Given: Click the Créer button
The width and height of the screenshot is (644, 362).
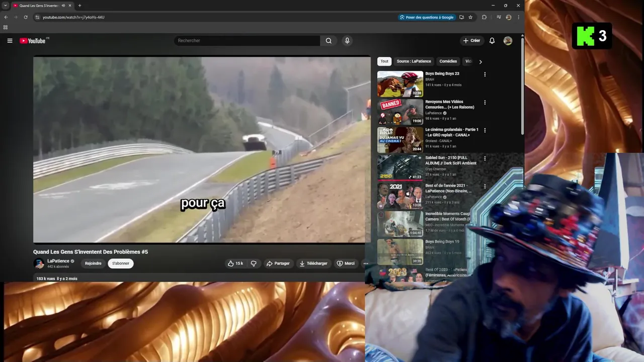Looking at the screenshot, I should click(471, 41).
